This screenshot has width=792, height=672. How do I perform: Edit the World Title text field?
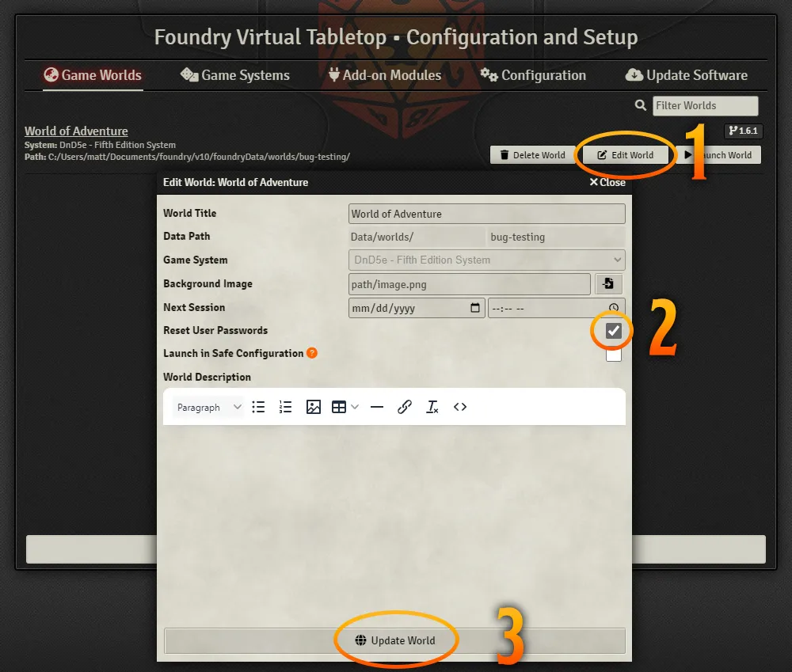point(486,214)
